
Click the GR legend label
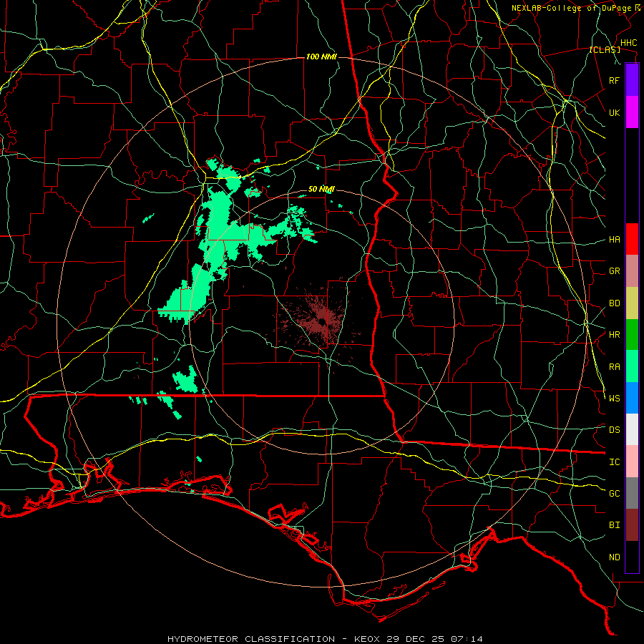(x=614, y=271)
